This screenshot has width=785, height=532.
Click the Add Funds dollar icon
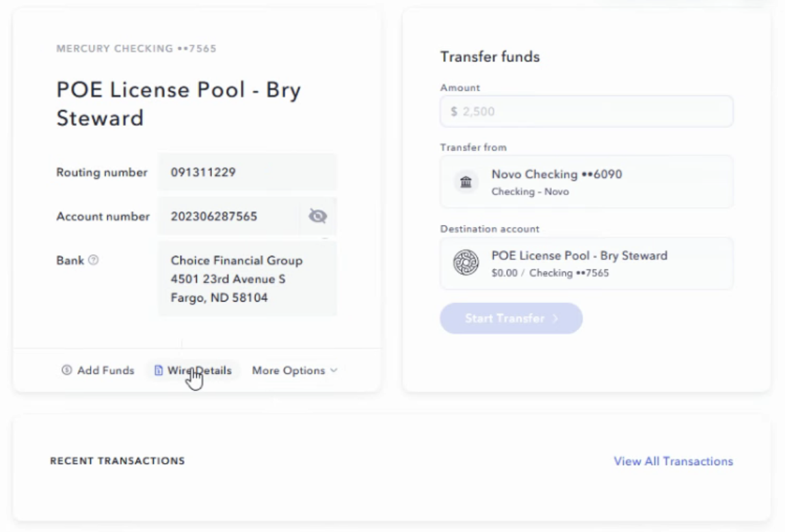66,371
